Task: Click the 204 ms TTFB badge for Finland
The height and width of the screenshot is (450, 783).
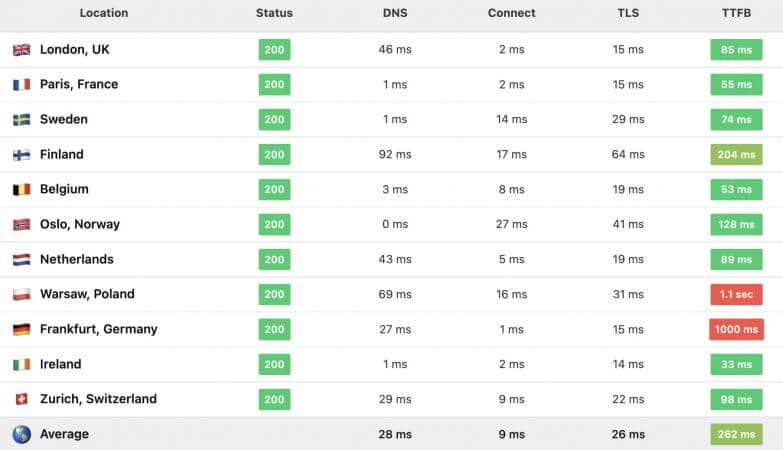Action: click(x=736, y=154)
